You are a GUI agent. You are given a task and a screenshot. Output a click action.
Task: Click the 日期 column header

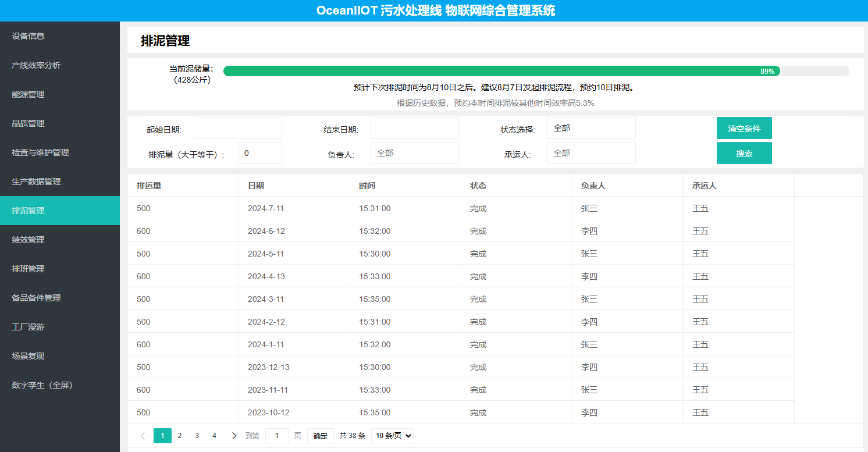click(294, 186)
